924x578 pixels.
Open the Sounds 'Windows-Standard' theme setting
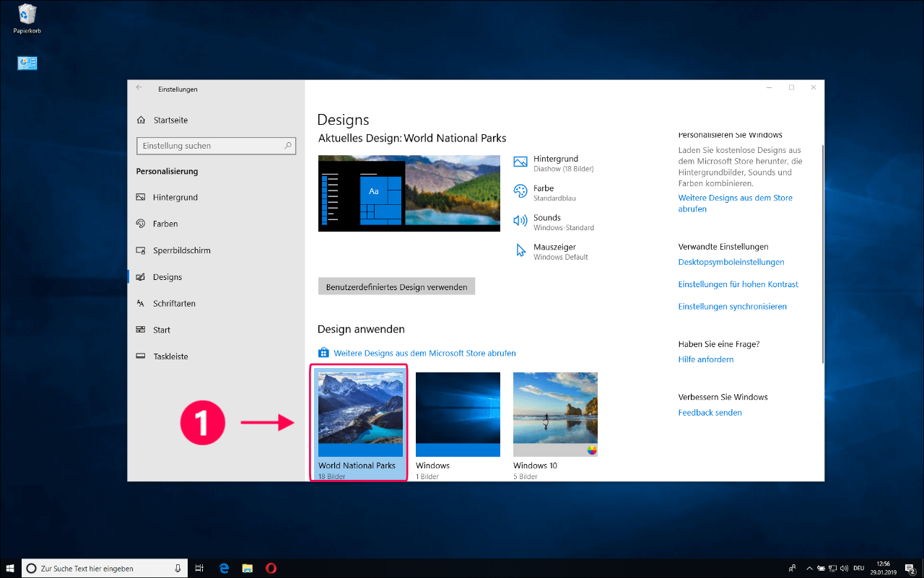click(x=554, y=222)
